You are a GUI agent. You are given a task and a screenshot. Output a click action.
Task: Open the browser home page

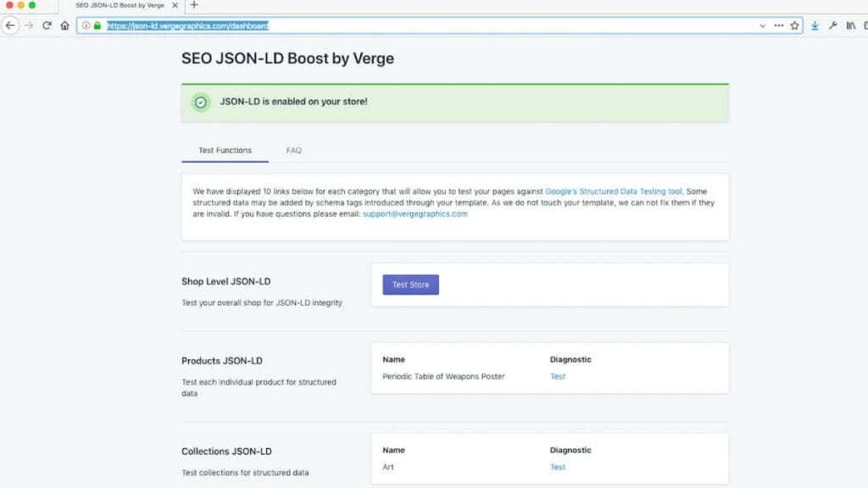(64, 25)
